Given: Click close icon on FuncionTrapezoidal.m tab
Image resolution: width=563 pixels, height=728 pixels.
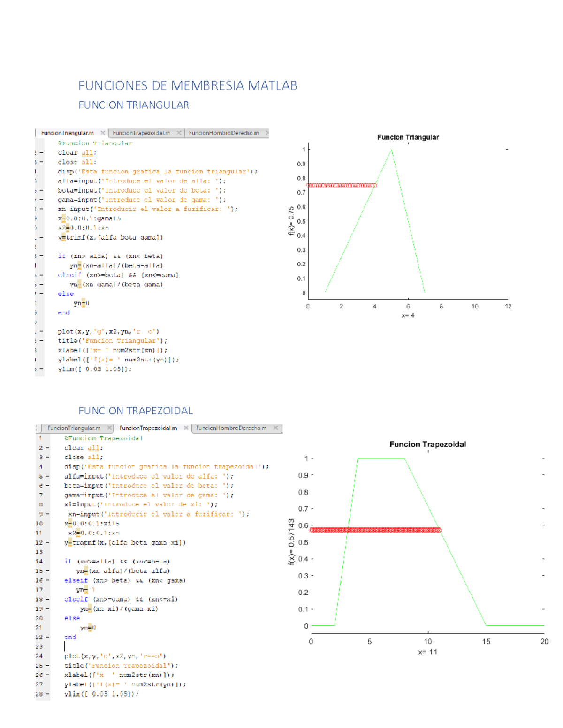Looking at the screenshot, I should 178,133.
